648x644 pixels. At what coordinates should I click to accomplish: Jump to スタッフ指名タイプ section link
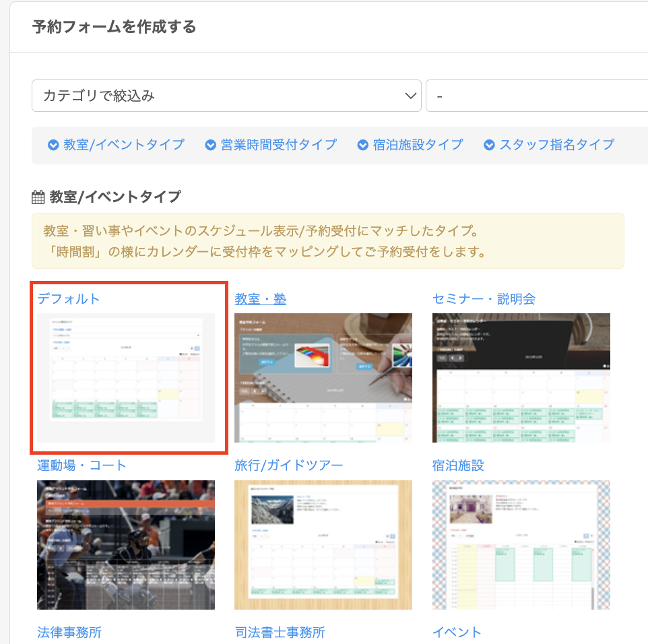[556, 145]
